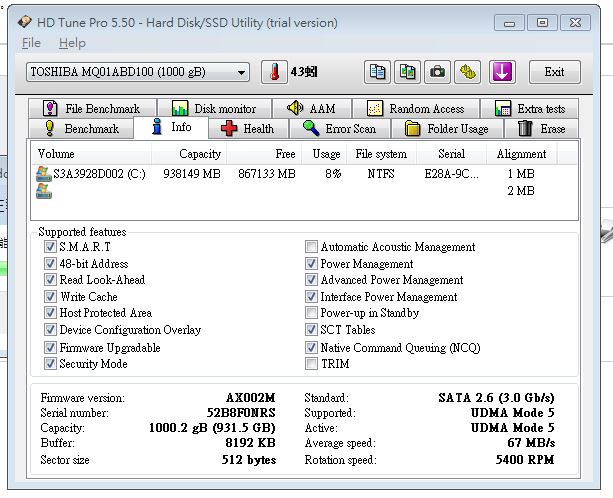Toggle the Interface Power Management checkbox
The height and width of the screenshot is (498, 613).
click(311, 296)
